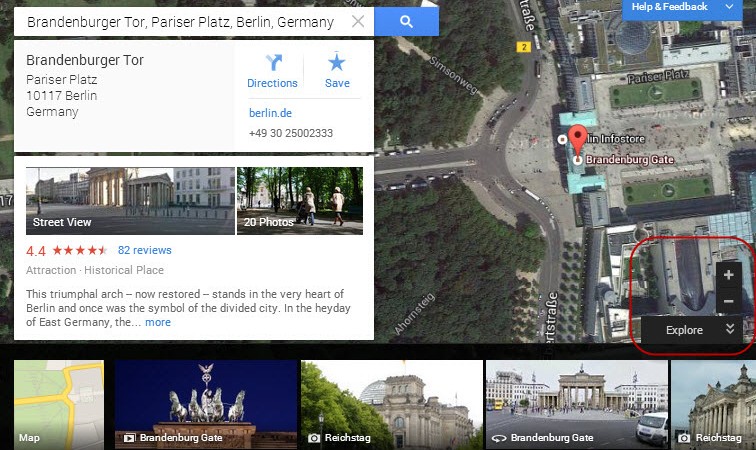
Task: Expand the description with the more link
Action: pos(158,322)
